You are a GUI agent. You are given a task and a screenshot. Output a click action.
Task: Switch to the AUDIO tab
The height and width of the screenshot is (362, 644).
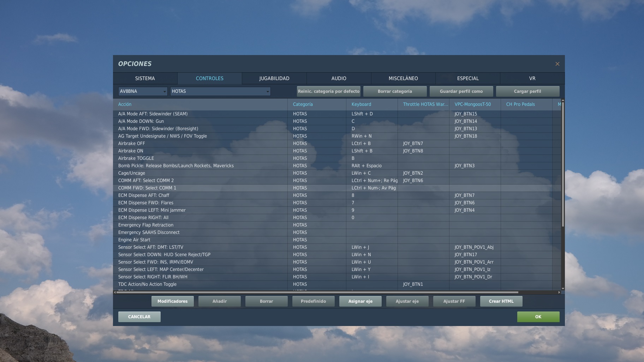339,78
